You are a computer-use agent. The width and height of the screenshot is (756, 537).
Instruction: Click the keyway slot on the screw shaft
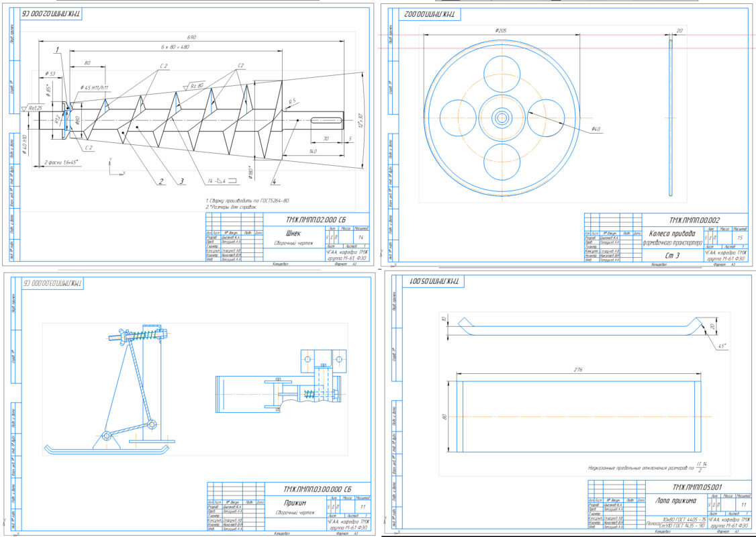(327, 120)
